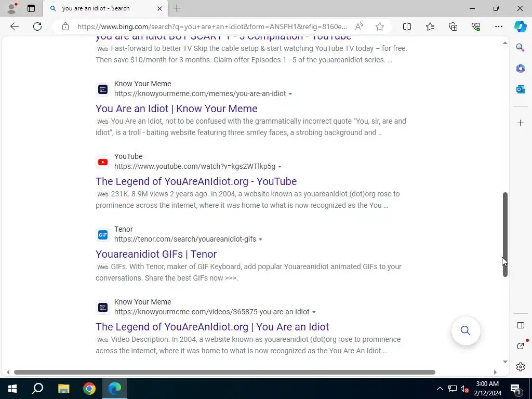Image resolution: width=532 pixels, height=399 pixels.
Task: Expand youtube.com watch URL dropdown arrow
Action: tap(280, 167)
